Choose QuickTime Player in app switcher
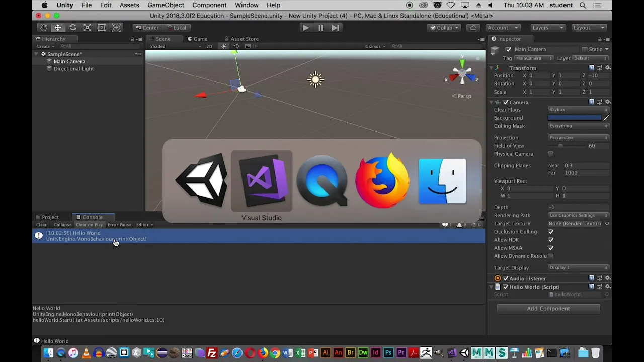644x362 pixels. [x=322, y=181]
